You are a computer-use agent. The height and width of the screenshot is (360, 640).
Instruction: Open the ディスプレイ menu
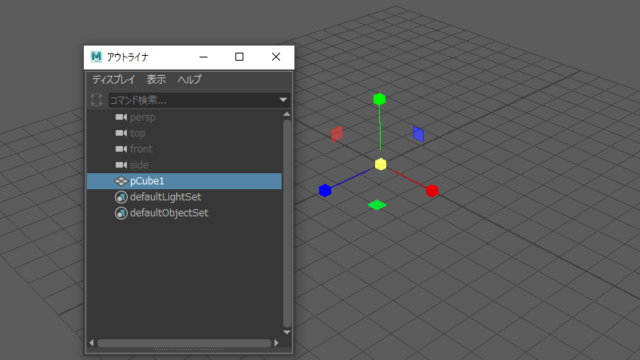[113, 80]
